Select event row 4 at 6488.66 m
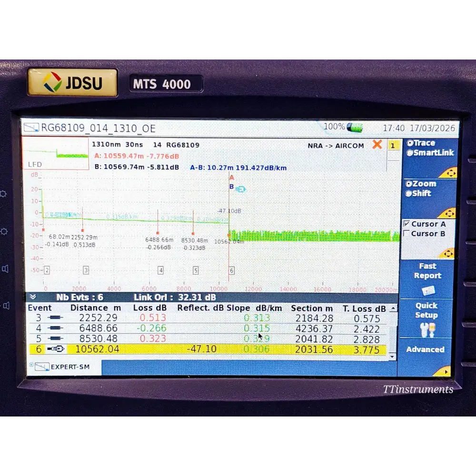 (208, 328)
